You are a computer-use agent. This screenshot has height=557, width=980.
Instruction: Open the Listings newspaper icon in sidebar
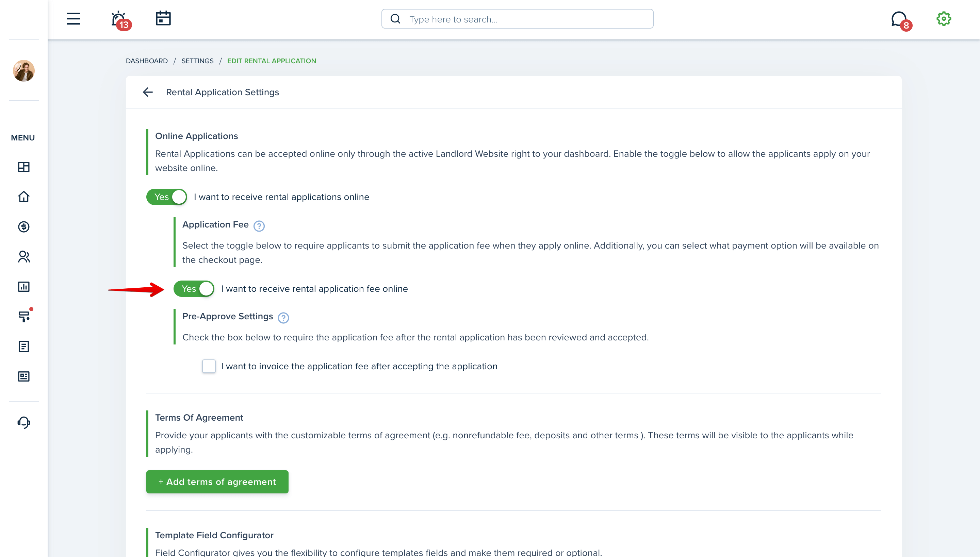click(x=24, y=376)
